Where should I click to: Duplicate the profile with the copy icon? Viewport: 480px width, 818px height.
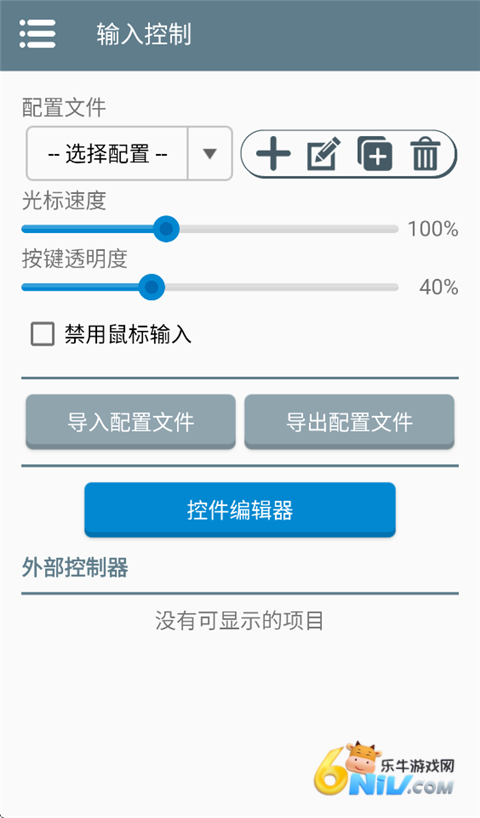pyautogui.click(x=375, y=154)
